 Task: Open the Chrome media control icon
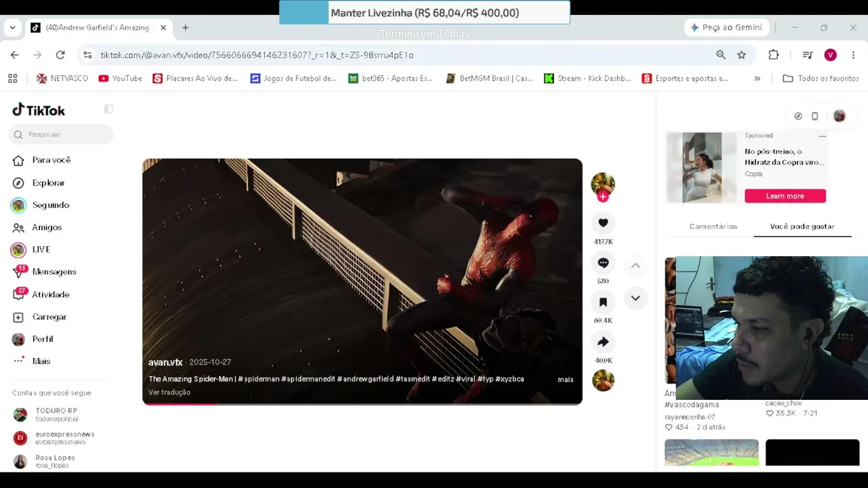click(807, 55)
